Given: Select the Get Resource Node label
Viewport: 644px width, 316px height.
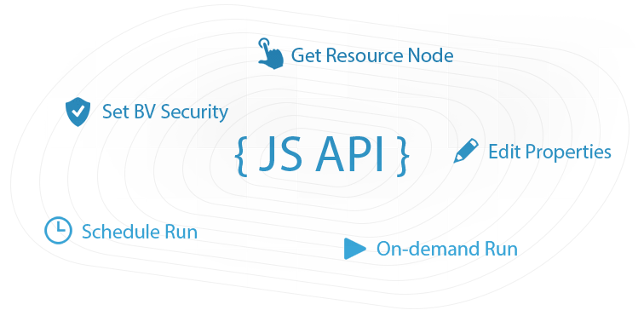Looking at the screenshot, I should 372,55.
